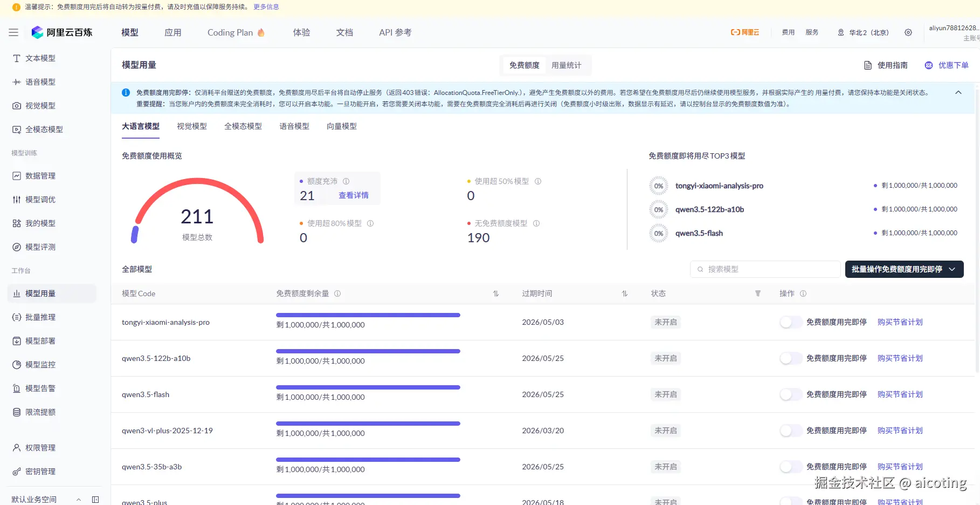
Task: Open the 模型 top navigation menu
Action: tap(130, 32)
